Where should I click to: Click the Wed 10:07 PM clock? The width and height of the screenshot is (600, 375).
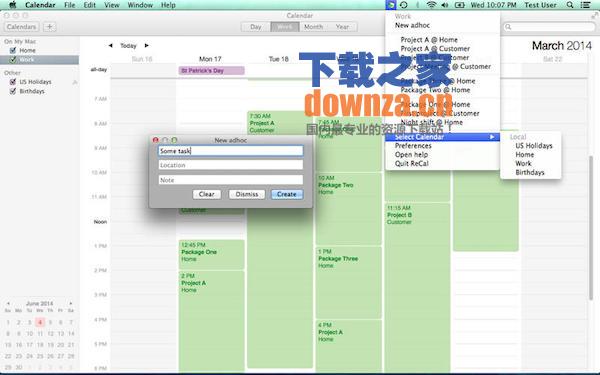[x=493, y=5]
